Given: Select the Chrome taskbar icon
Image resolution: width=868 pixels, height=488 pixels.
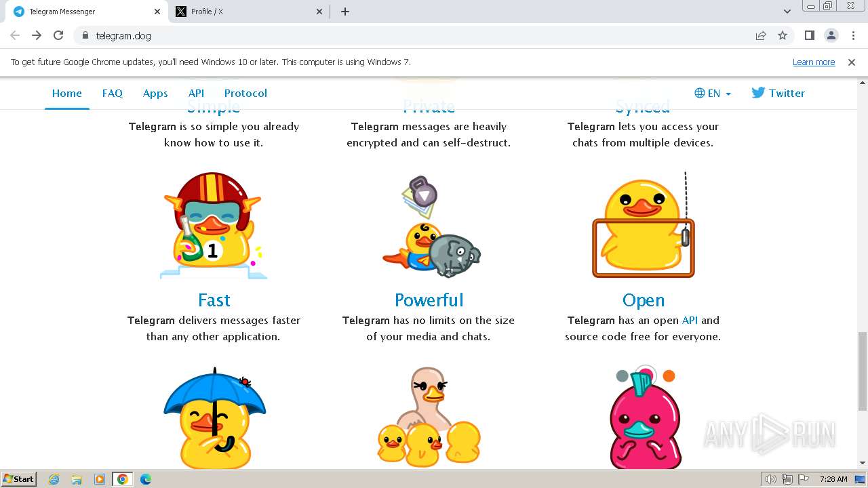Looking at the screenshot, I should (x=123, y=479).
